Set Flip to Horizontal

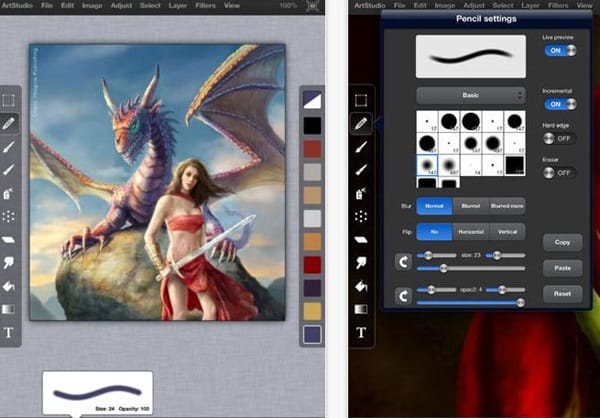coord(471,232)
